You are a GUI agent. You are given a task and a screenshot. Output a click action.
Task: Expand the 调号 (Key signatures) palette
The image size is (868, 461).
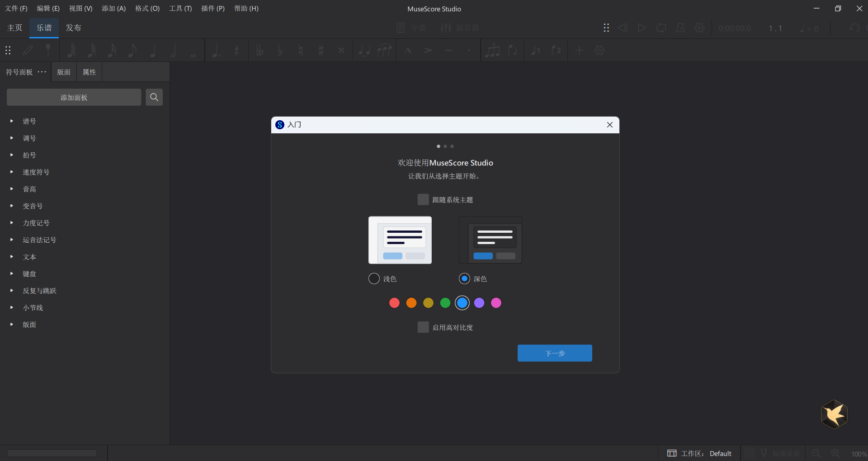click(12, 138)
